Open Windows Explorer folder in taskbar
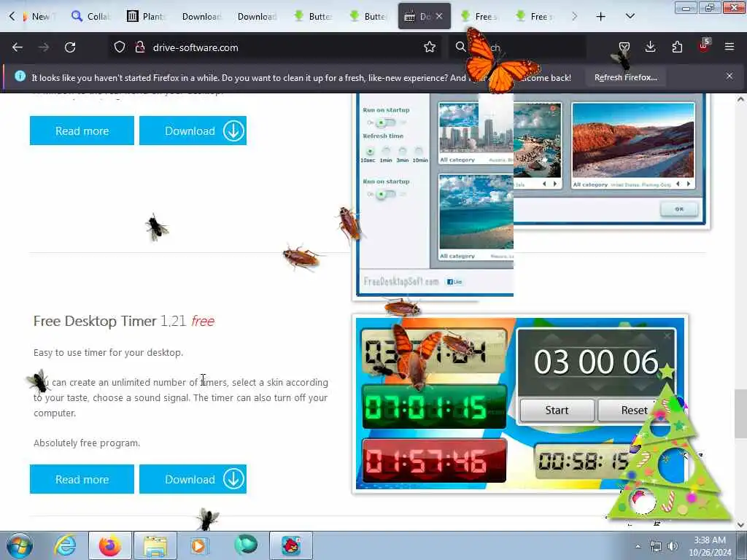Screen dimensions: 747x560 click(x=155, y=545)
